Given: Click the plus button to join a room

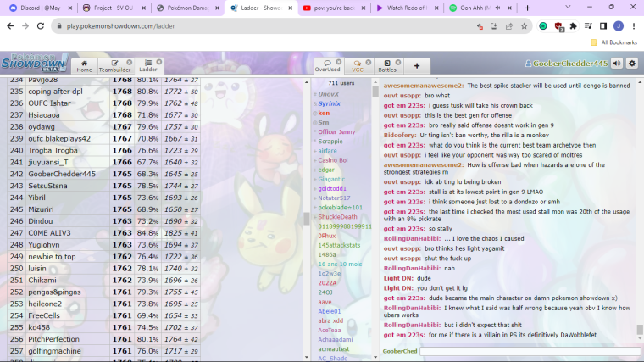Looking at the screenshot, I should pos(416,65).
